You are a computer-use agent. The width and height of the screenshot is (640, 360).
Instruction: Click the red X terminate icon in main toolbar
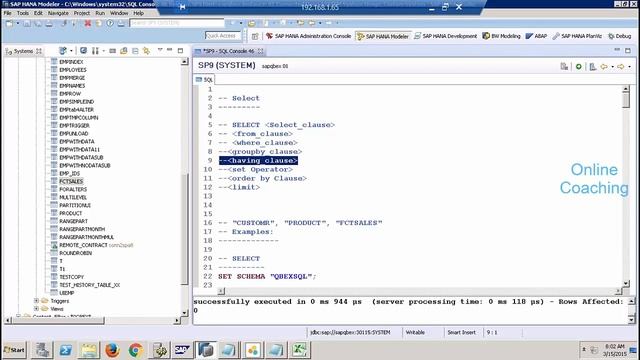tap(87, 23)
